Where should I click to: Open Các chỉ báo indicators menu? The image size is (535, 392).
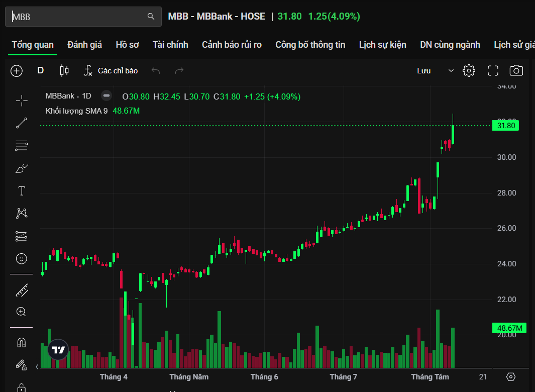(111, 71)
